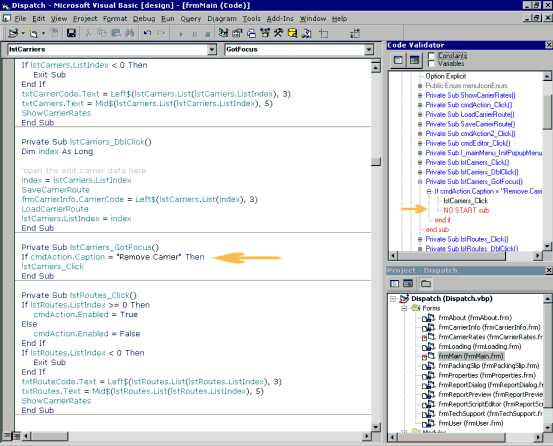Switch code window to Procedure View
This screenshot has height=446, width=553.
point(6,436)
